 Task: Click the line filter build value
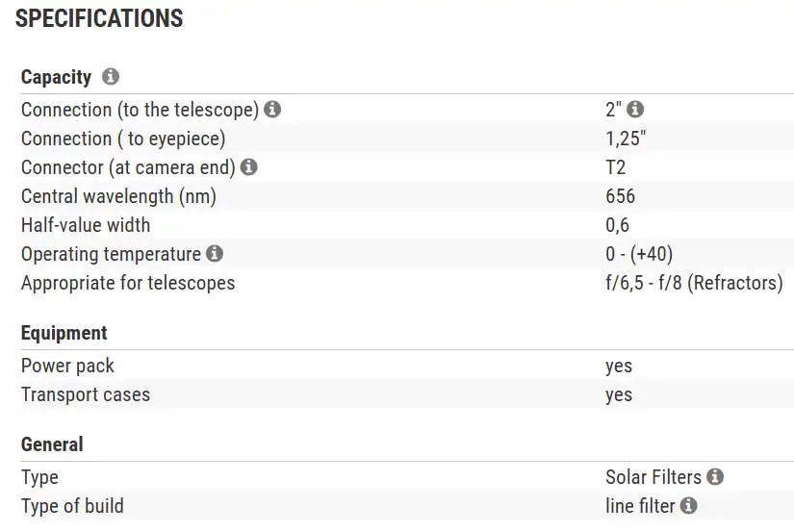640,505
